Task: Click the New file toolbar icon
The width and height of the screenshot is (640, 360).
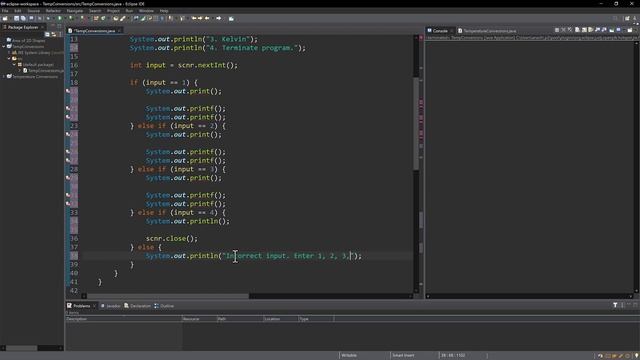Action: [5, 18]
